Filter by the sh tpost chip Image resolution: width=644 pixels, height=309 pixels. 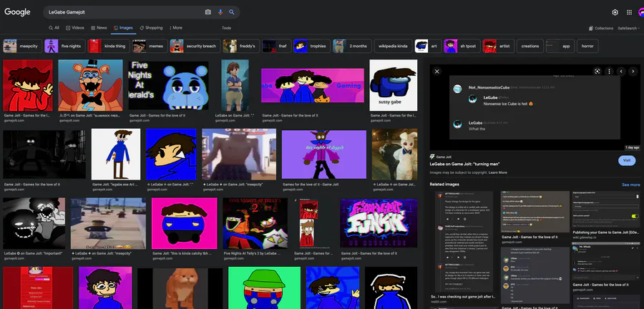pos(462,46)
